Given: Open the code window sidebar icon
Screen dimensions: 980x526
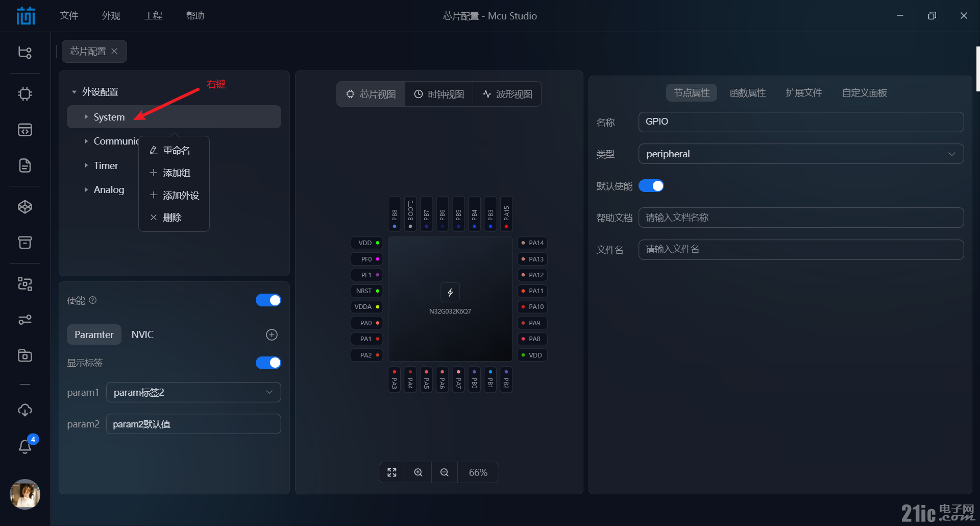Looking at the screenshot, I should tap(25, 130).
